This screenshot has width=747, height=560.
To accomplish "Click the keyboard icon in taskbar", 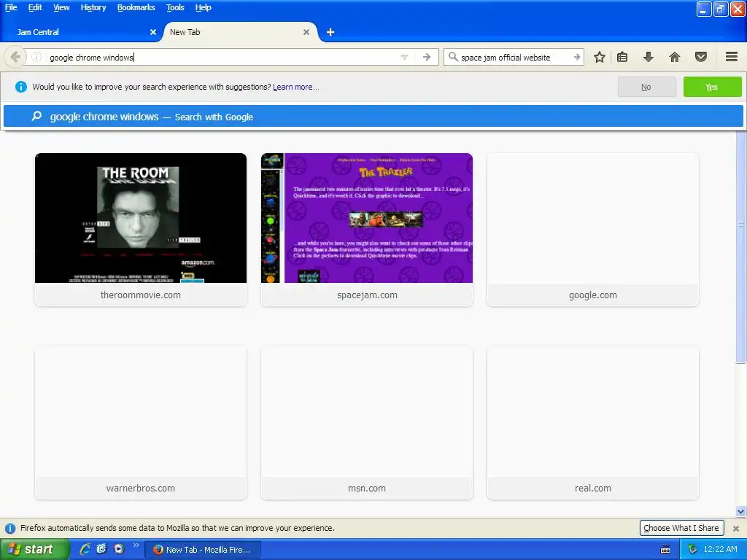I will pyautogui.click(x=665, y=550).
